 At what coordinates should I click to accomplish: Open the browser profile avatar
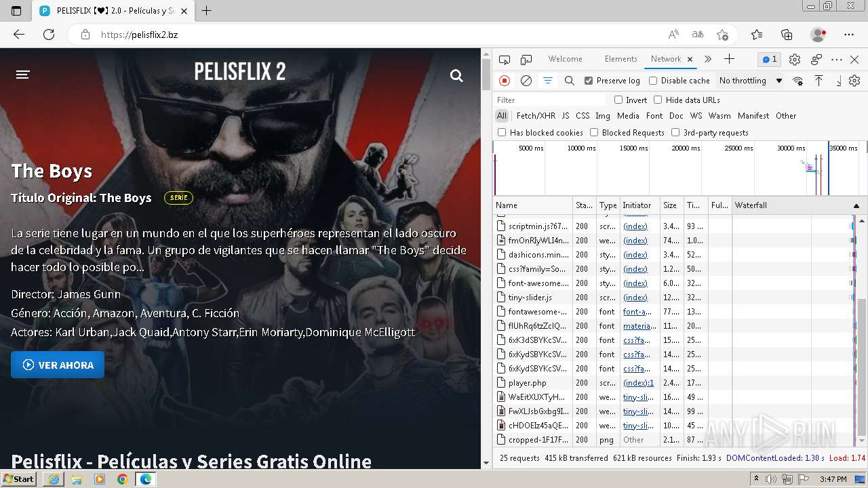click(818, 35)
